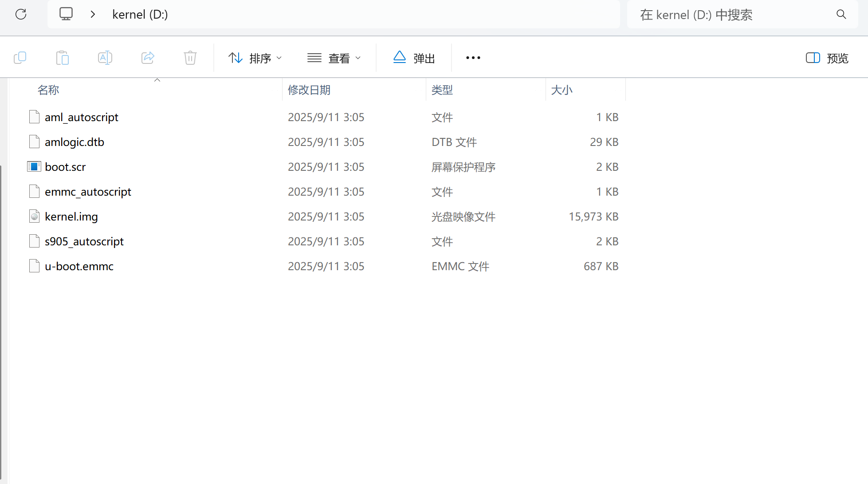This screenshot has height=484, width=868.
Task: Select the boot.scr file icon
Action: click(x=34, y=167)
